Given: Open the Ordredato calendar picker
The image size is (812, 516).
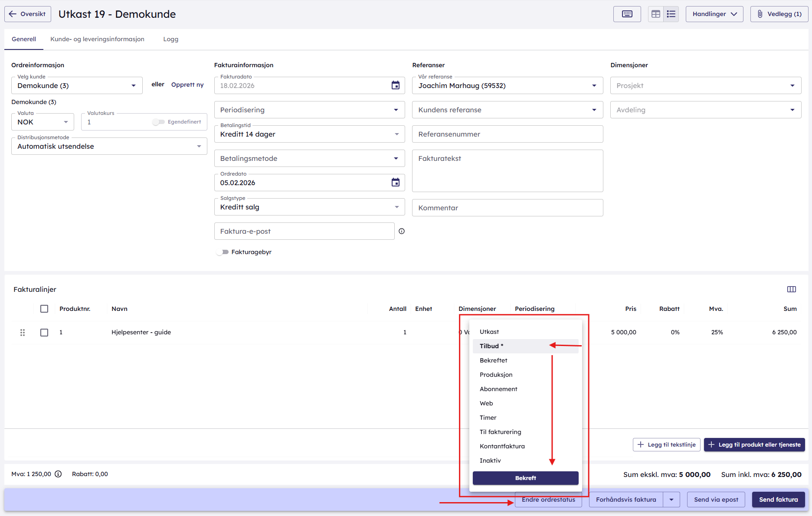Looking at the screenshot, I should (395, 183).
